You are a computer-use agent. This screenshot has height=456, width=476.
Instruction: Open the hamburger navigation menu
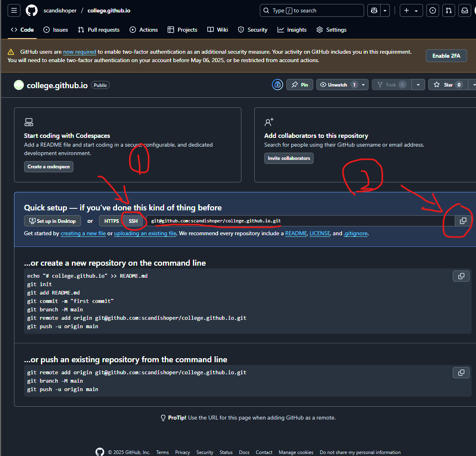point(14,10)
